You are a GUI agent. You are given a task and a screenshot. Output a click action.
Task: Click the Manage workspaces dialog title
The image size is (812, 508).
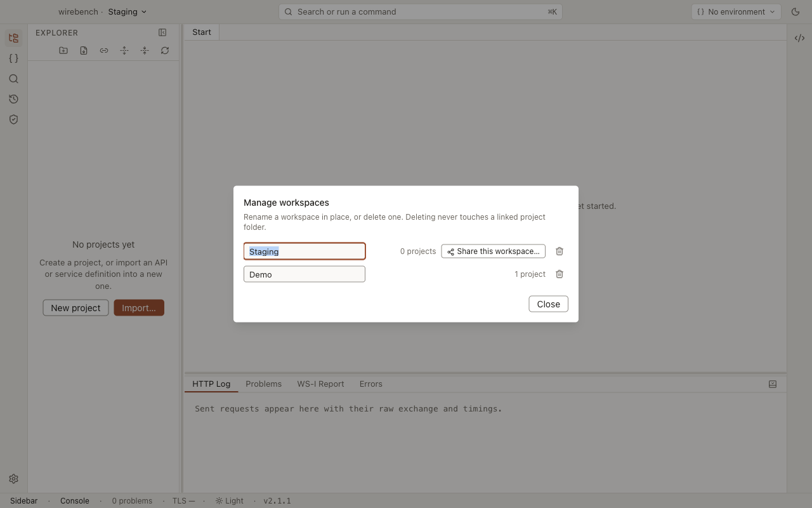click(286, 203)
